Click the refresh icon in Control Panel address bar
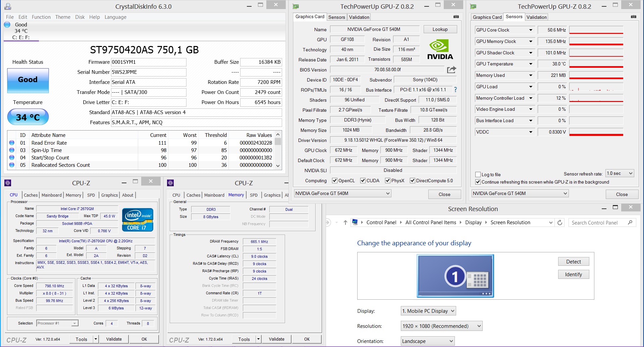Screen dimensions: 644x347 pos(559,222)
